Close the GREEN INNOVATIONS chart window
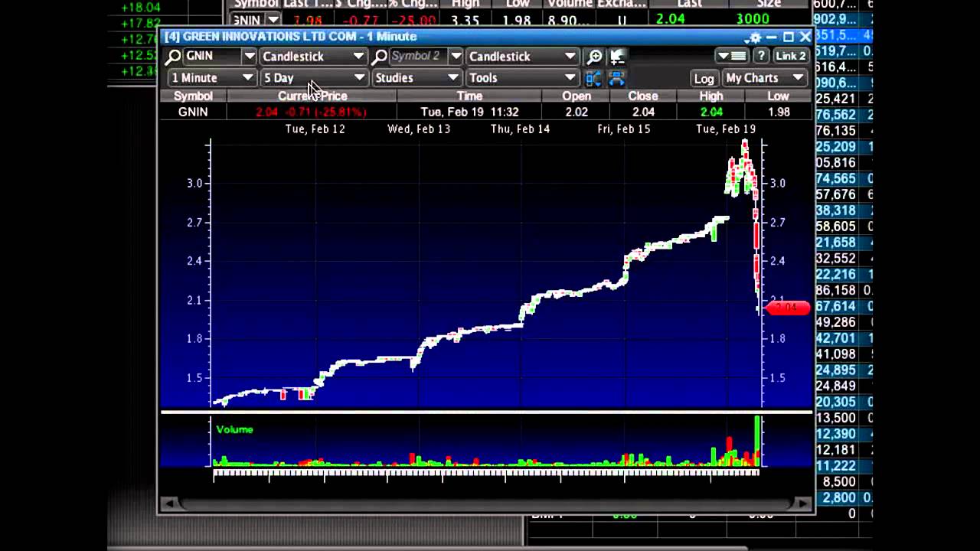 [805, 37]
